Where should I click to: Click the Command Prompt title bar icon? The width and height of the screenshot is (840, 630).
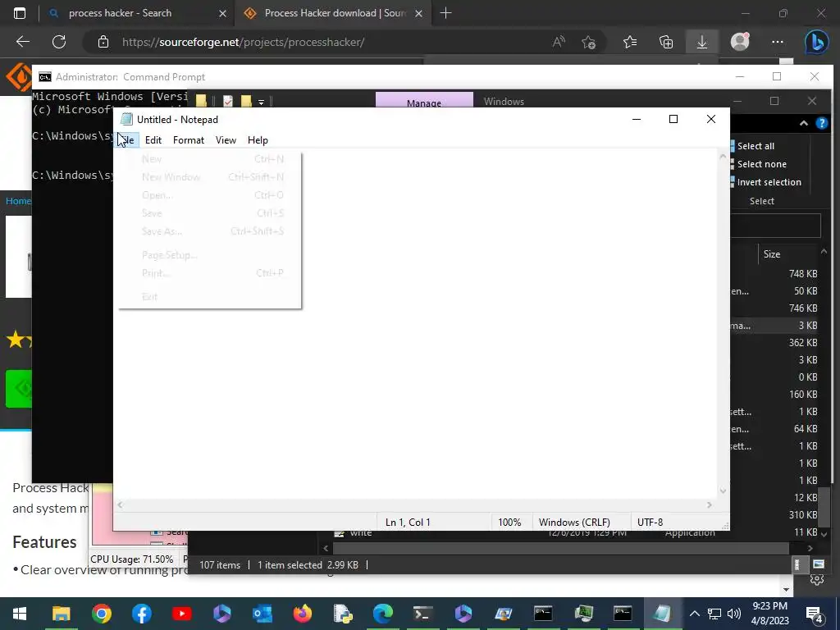pyautogui.click(x=45, y=77)
